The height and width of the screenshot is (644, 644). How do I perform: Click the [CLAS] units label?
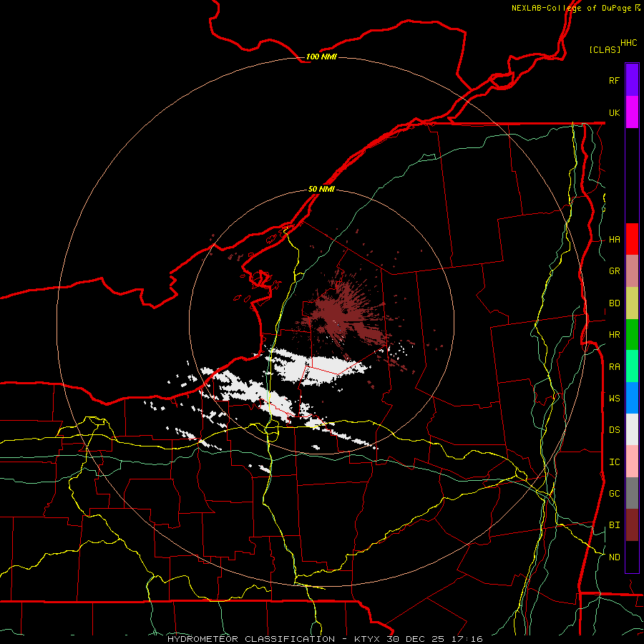(x=605, y=49)
